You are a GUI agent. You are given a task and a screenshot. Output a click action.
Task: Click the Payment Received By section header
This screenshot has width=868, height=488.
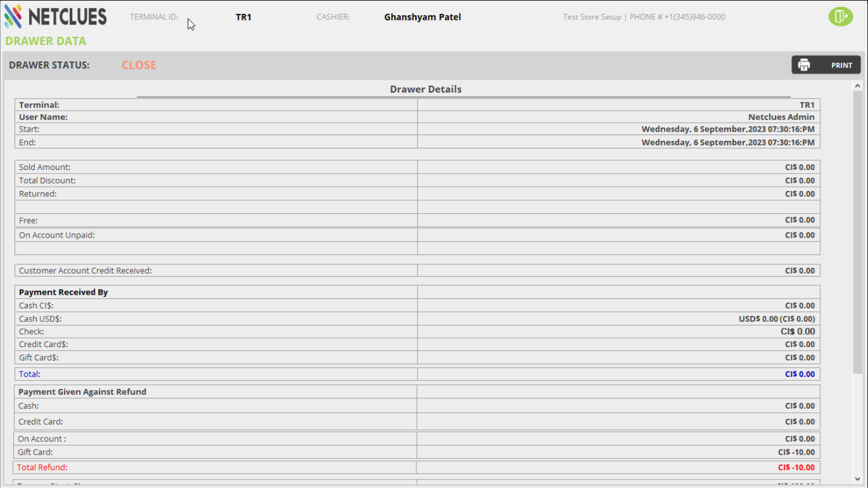click(63, 292)
